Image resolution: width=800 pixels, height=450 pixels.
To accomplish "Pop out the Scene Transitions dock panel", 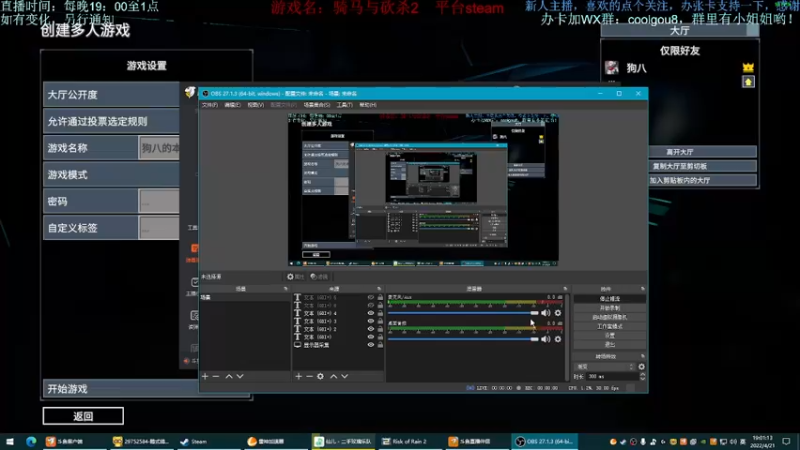I will tap(642, 356).
